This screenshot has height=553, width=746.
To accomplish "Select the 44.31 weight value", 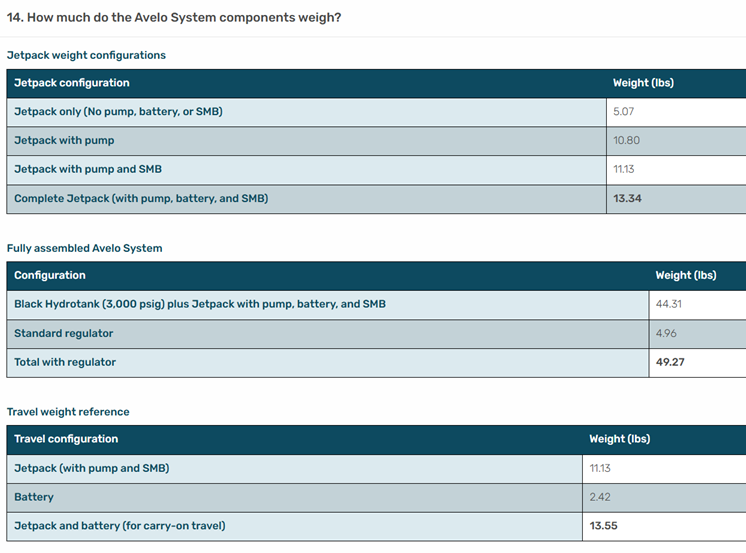I will click(x=669, y=305).
